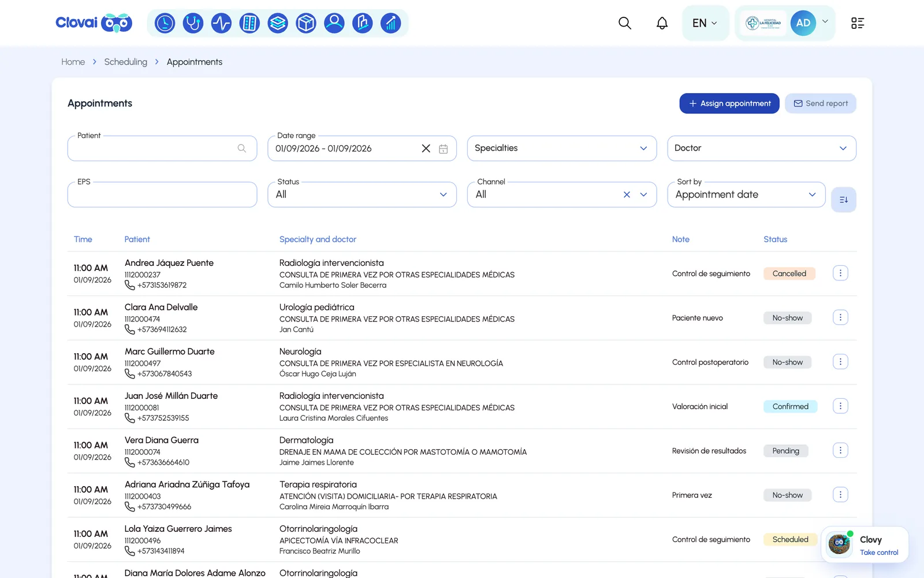
Task: Focus the EPS input field
Action: coord(162,195)
